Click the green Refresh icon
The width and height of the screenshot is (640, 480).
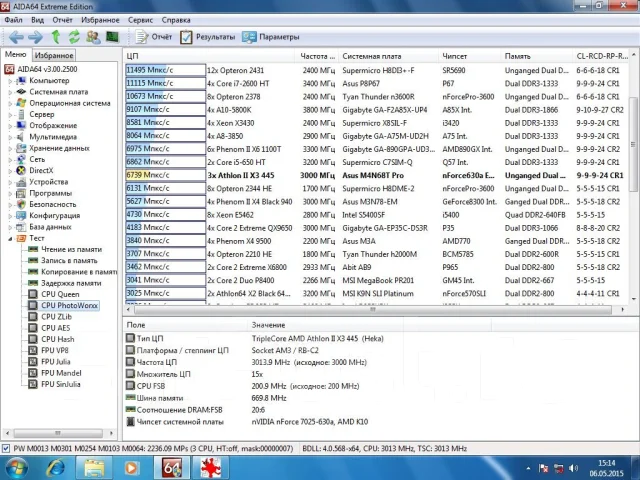pyautogui.click(x=74, y=37)
